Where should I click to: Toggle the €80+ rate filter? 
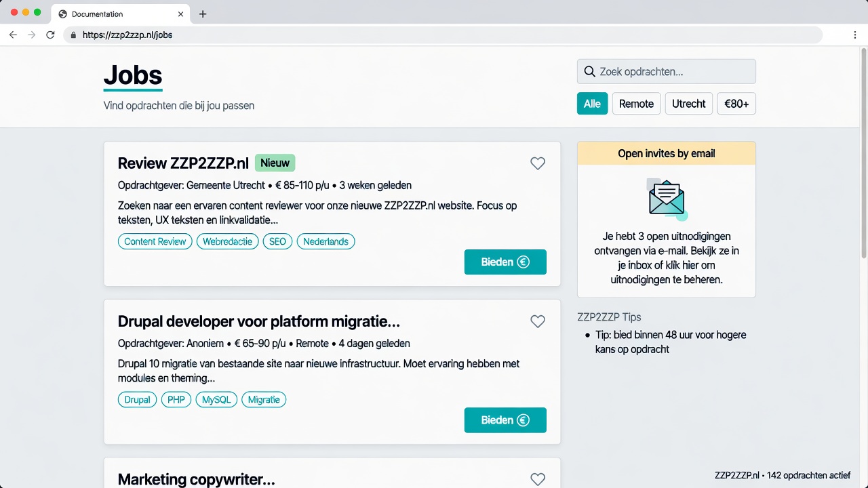(x=736, y=104)
